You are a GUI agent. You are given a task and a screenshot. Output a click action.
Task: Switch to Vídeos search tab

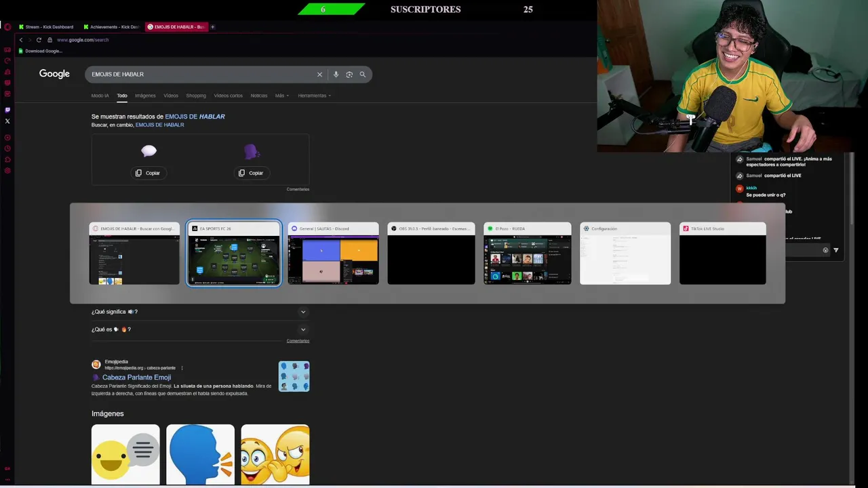(171, 96)
